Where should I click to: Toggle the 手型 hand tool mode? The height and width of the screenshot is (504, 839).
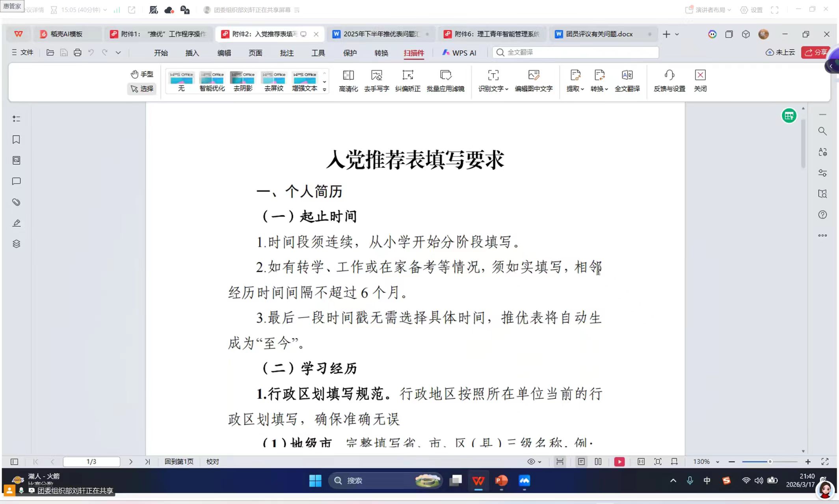(x=142, y=74)
